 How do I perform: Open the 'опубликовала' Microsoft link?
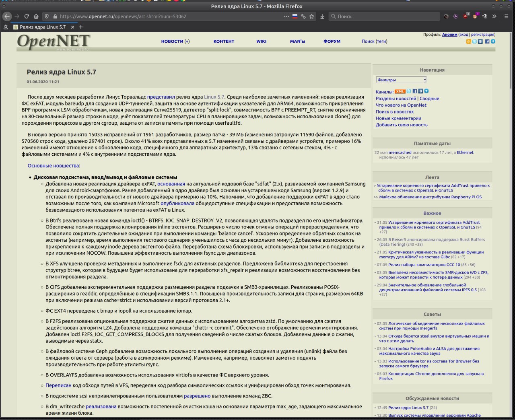pyautogui.click(x=177, y=203)
